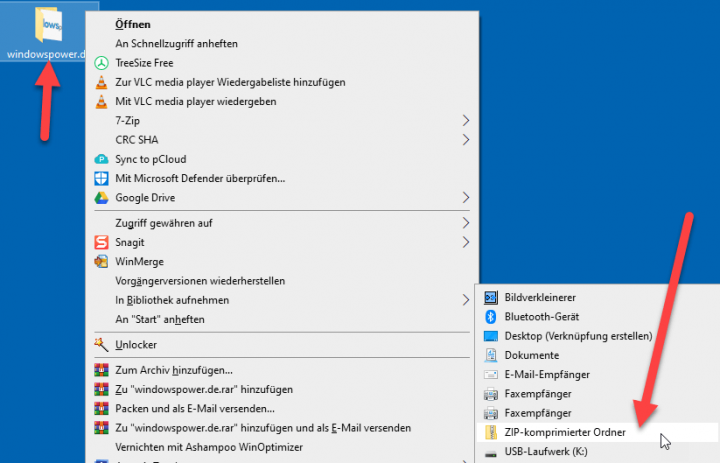Click the Bluetooth icon in submenu
Image resolution: width=720 pixels, height=463 pixels.
[x=490, y=316]
